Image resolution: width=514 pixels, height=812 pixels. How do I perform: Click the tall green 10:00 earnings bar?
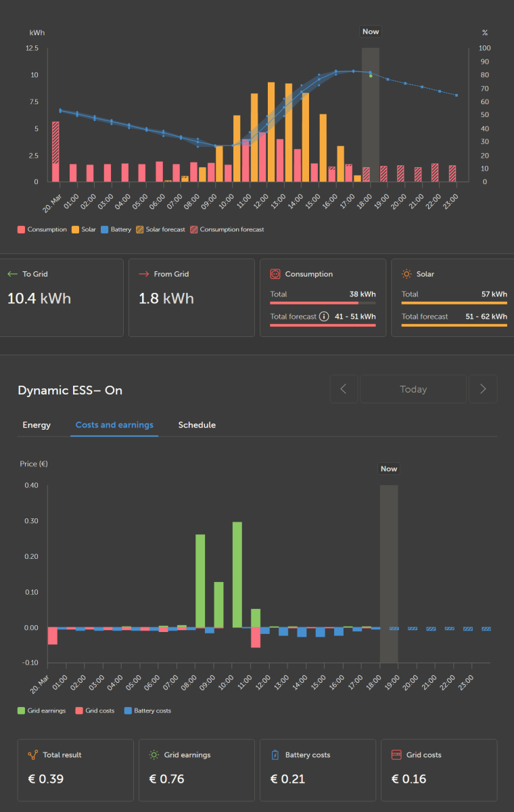click(x=237, y=575)
